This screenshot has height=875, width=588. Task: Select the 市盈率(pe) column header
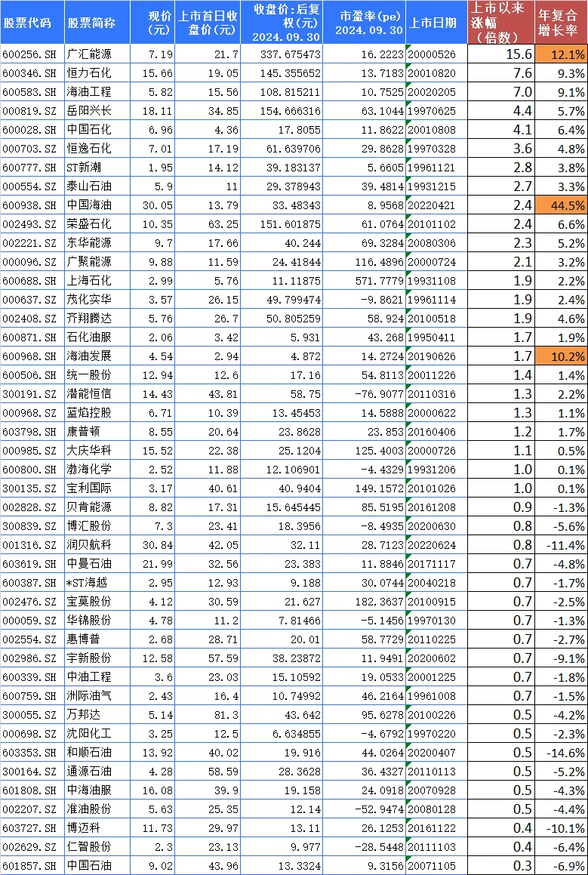click(x=365, y=23)
